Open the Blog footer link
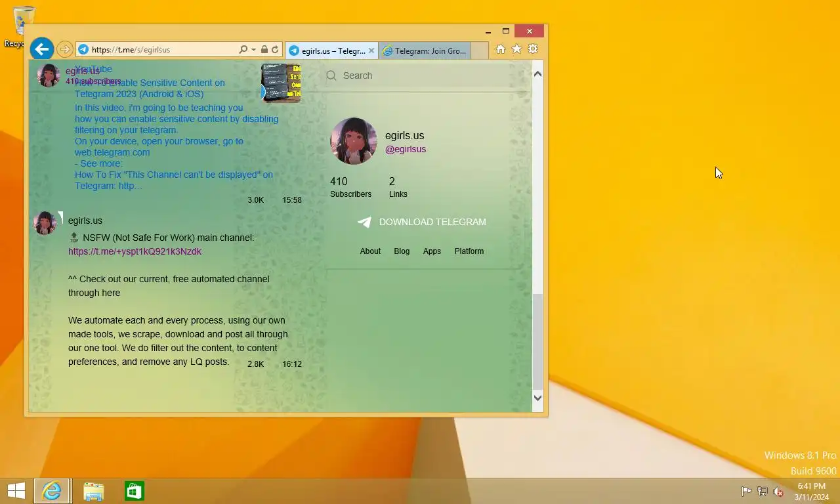 (x=402, y=251)
